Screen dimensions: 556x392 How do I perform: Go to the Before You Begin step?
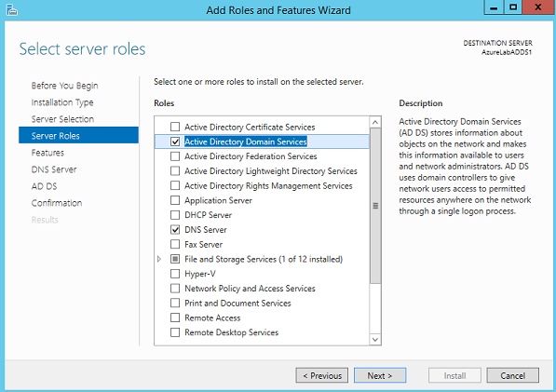pyautogui.click(x=64, y=86)
